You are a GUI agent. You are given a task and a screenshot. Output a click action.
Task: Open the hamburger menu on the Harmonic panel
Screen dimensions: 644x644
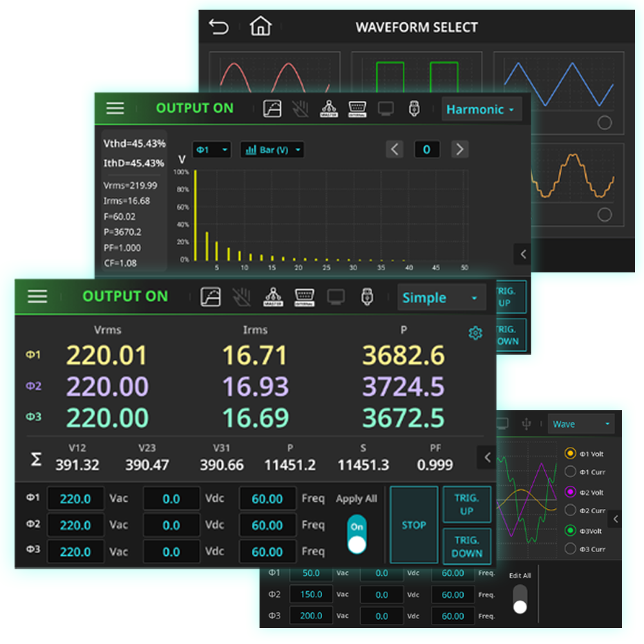(115, 108)
